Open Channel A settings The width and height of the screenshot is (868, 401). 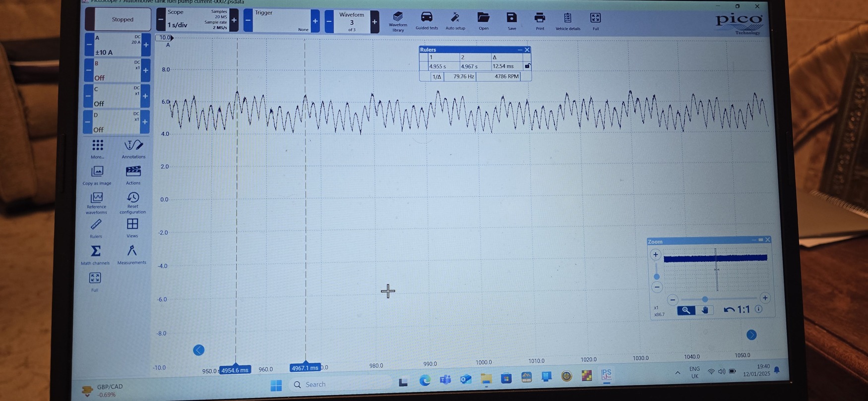118,45
